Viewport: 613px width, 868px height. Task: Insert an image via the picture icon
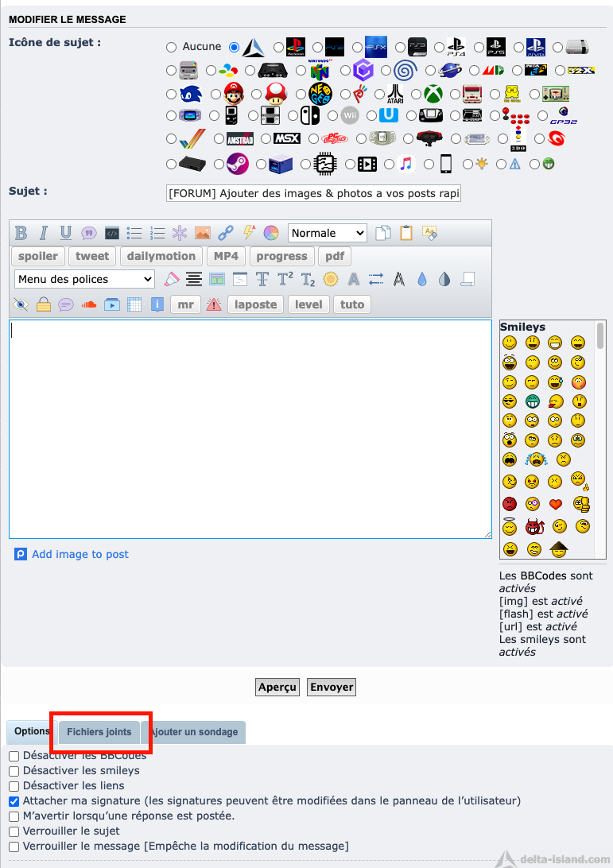pyautogui.click(x=203, y=233)
